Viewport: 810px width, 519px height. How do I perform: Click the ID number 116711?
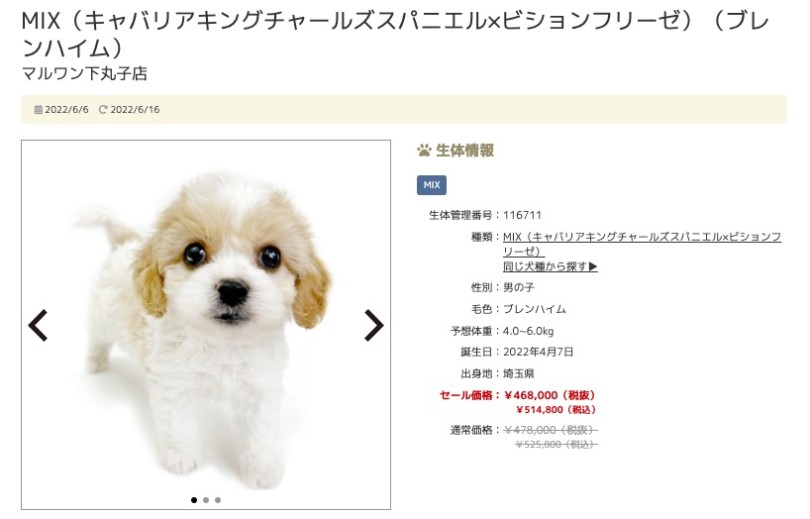coord(522,215)
